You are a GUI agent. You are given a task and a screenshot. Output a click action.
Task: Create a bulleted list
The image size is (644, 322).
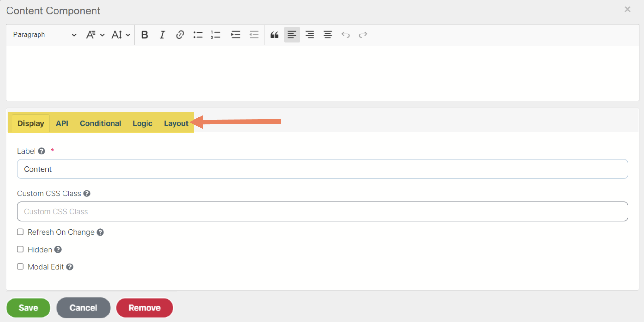[x=198, y=35]
